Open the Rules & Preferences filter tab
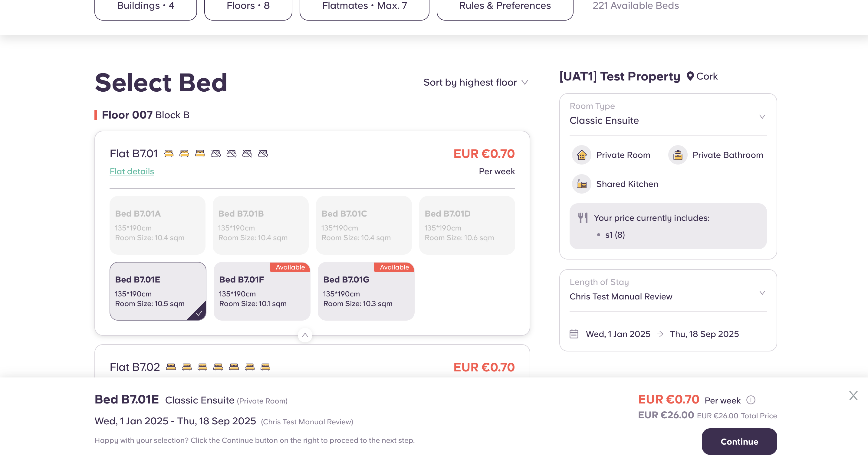This screenshot has height=467, width=868. (x=505, y=6)
